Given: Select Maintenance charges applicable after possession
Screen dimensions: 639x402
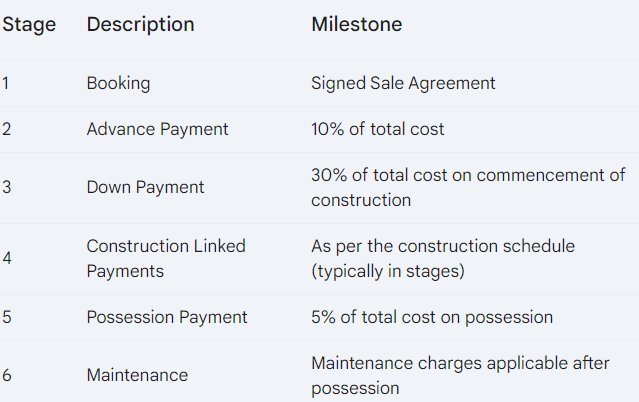Looking at the screenshot, I should tap(460, 375).
